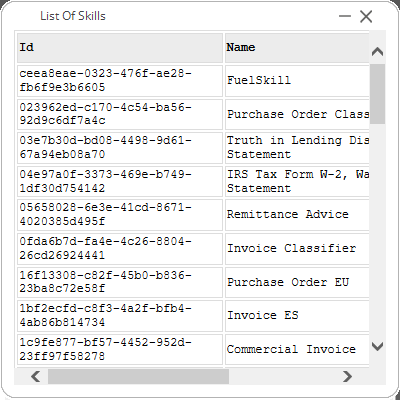The width and height of the screenshot is (400, 400).
Task: Select the Name column header
Action: pos(297,48)
